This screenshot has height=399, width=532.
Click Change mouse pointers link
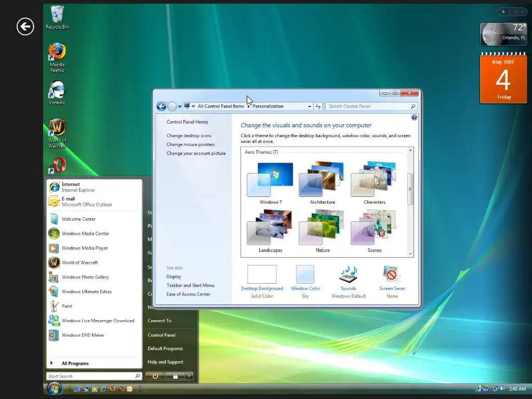[191, 144]
